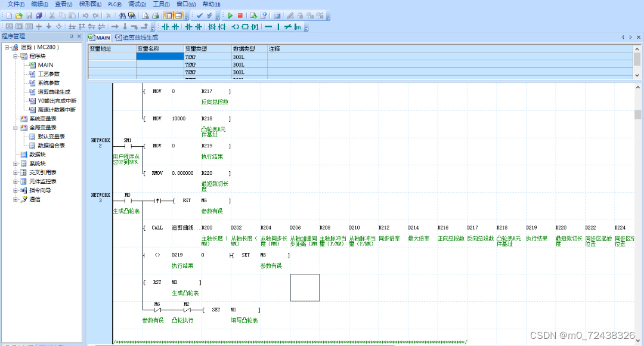The image size is (644, 346).
Task: Open the 文件(F) menu
Action: (x=16, y=4)
